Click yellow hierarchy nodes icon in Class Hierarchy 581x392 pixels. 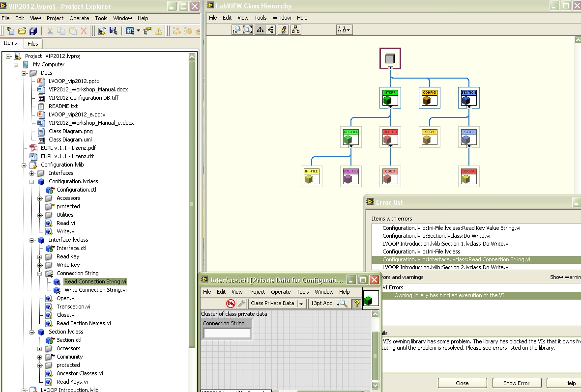[296, 30]
